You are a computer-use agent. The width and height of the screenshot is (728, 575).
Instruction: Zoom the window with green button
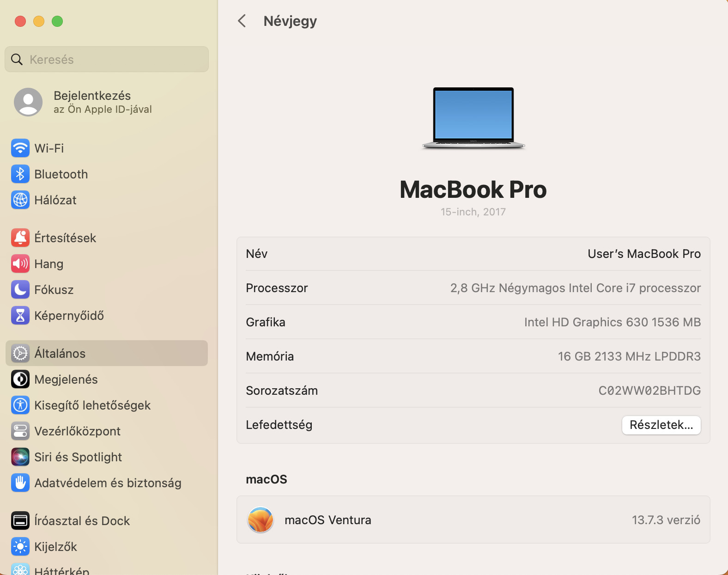point(57,21)
